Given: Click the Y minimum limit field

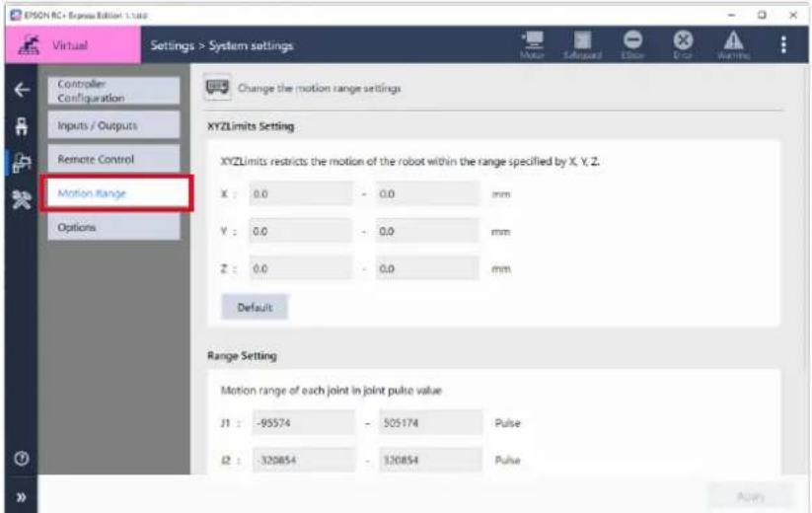Looking at the screenshot, I should [300, 232].
